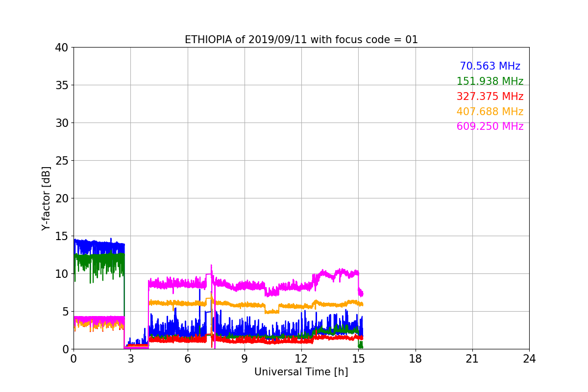This screenshot has width=588, height=392.
Task: Click the x-axis tick label 12
Action: [301, 359]
